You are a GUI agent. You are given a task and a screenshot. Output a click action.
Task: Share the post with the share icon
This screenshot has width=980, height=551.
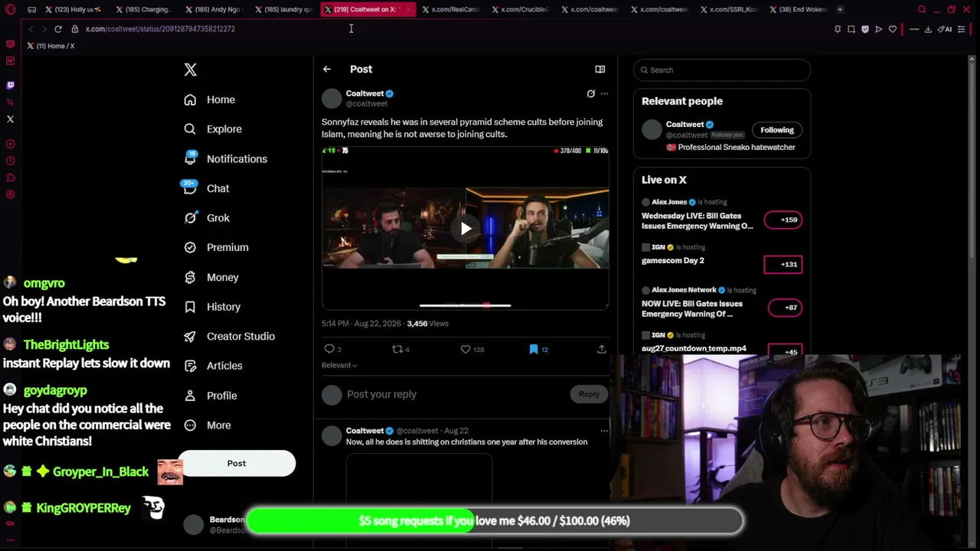tap(602, 349)
